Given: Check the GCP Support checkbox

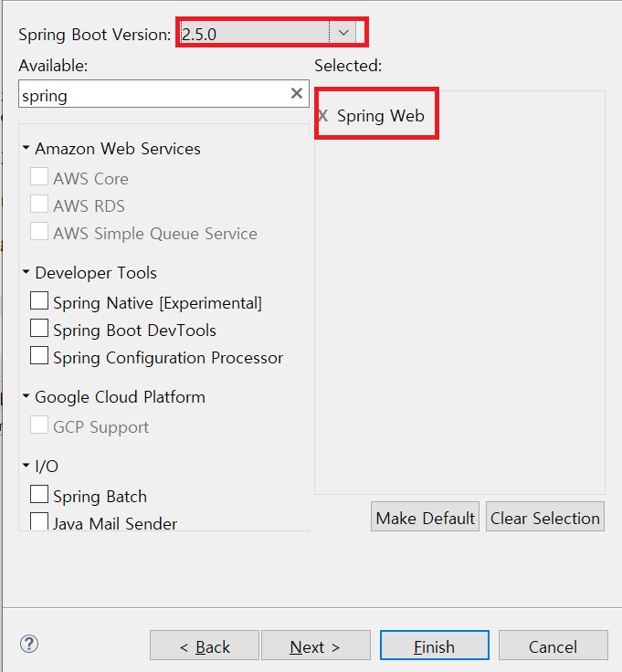Looking at the screenshot, I should pyautogui.click(x=39, y=425).
